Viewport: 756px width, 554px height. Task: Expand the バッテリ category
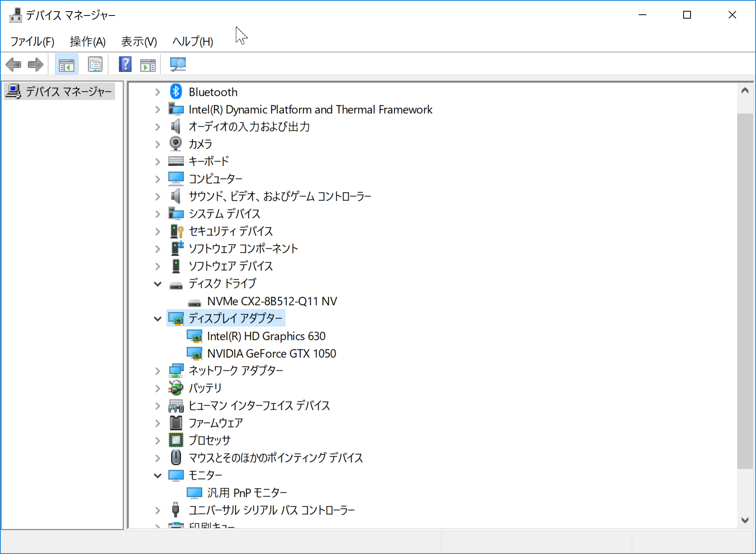pos(158,388)
